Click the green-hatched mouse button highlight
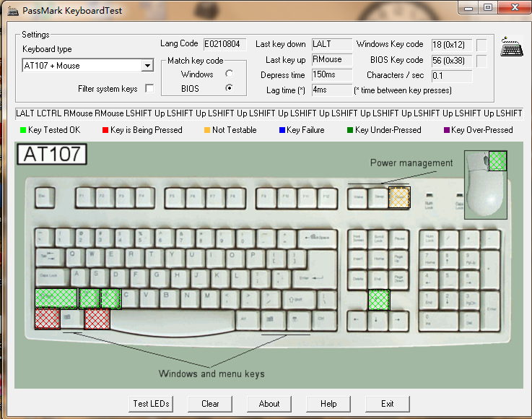 click(497, 161)
